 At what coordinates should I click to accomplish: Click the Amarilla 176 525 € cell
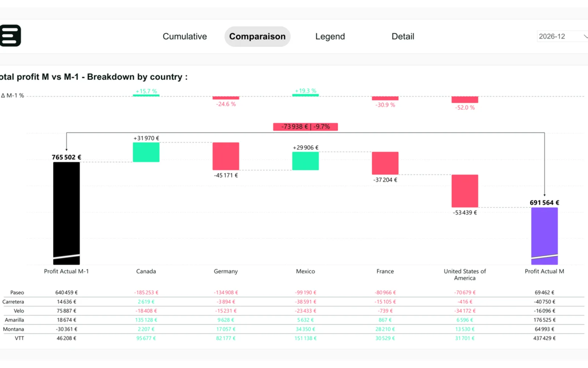tap(545, 320)
